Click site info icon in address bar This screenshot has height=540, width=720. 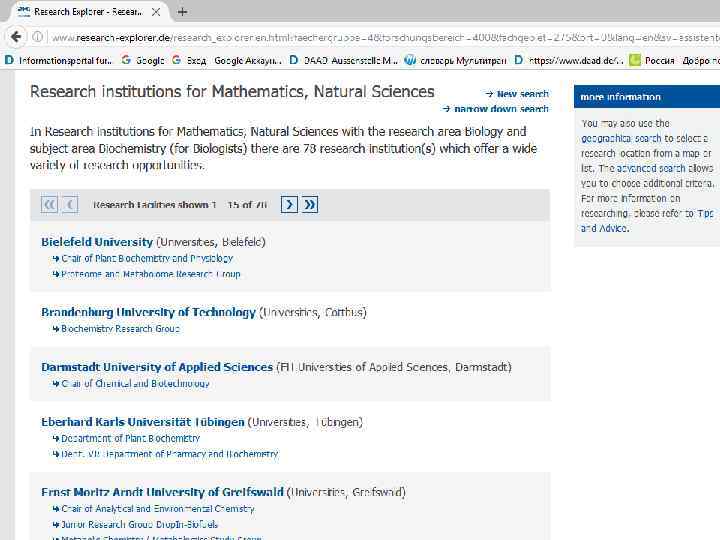(37, 36)
